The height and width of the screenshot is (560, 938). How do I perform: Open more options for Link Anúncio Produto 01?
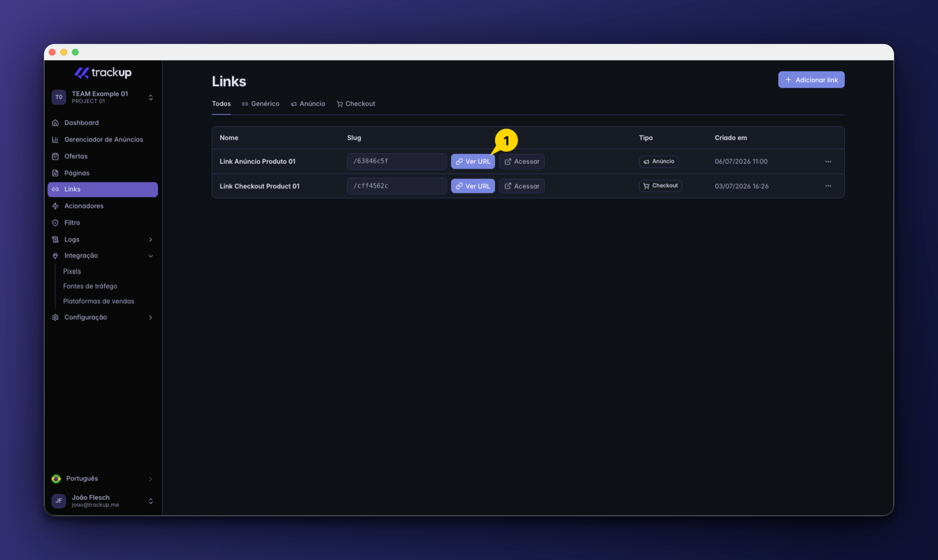pyautogui.click(x=828, y=162)
